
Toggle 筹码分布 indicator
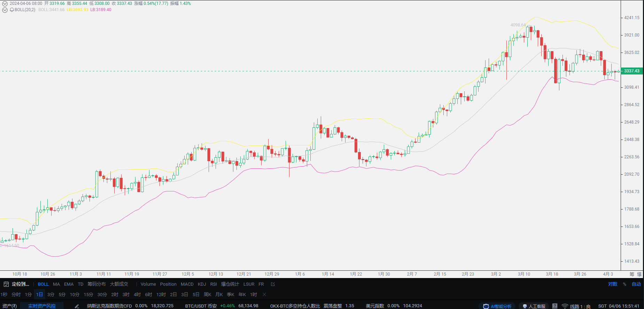click(x=96, y=284)
